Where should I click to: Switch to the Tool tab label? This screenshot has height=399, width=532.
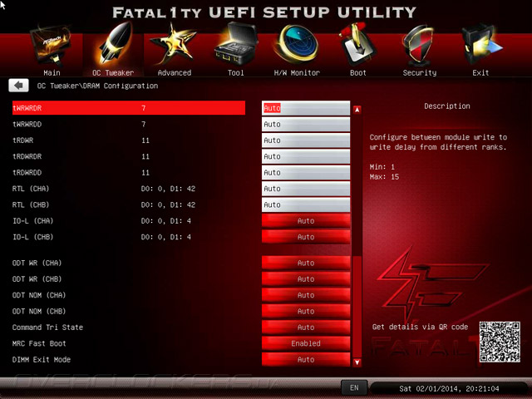(236, 72)
